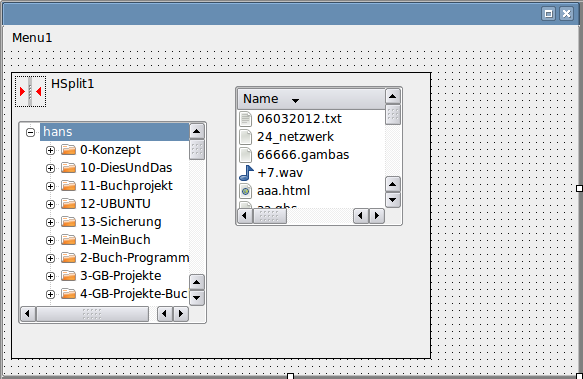Expand the 1-MeinBuch folder node
The width and height of the screenshot is (583, 379).
[x=50, y=240]
